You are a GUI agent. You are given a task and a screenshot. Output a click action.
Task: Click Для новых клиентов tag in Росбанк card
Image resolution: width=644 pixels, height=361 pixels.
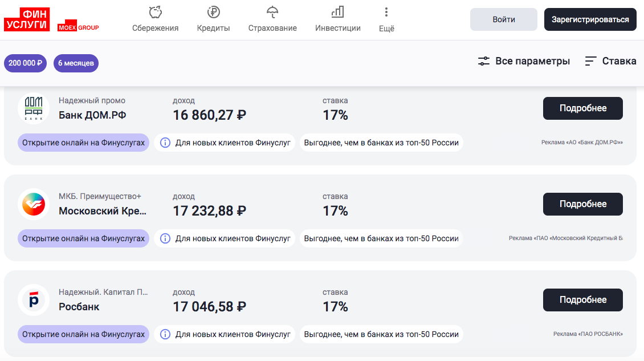pyautogui.click(x=225, y=334)
